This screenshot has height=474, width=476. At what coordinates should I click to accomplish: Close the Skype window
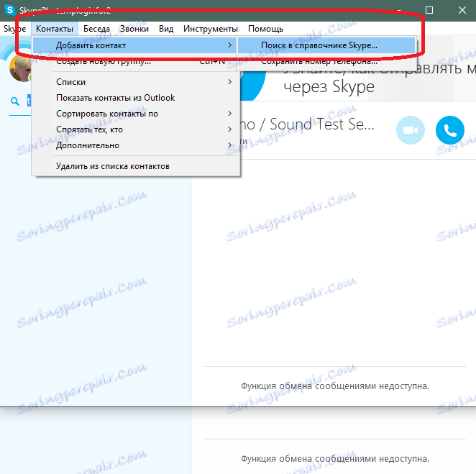pos(462,10)
